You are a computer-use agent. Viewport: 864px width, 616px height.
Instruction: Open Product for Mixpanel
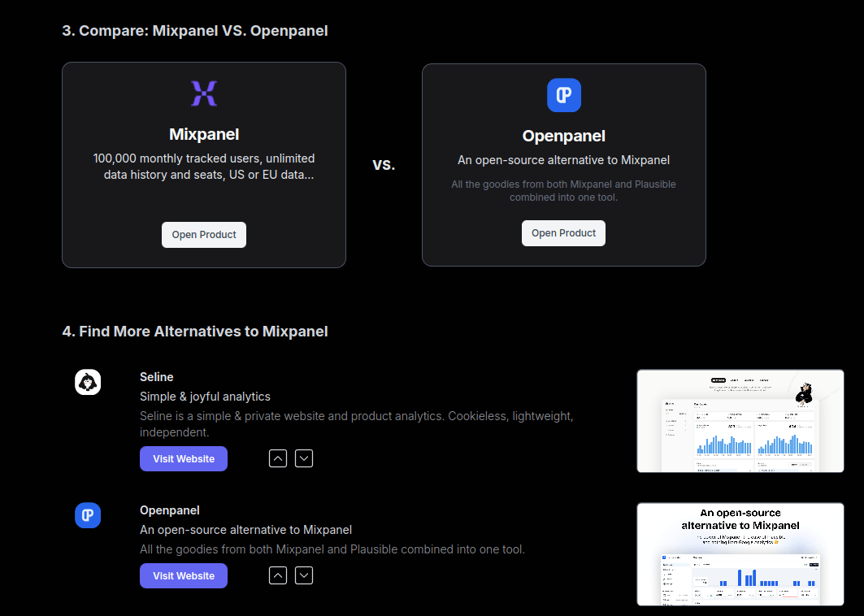click(x=204, y=235)
